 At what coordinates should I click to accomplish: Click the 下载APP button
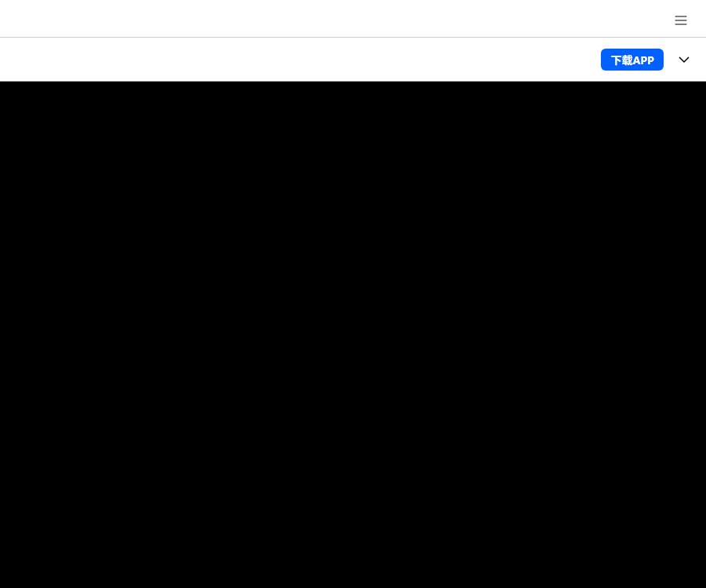[x=631, y=60]
